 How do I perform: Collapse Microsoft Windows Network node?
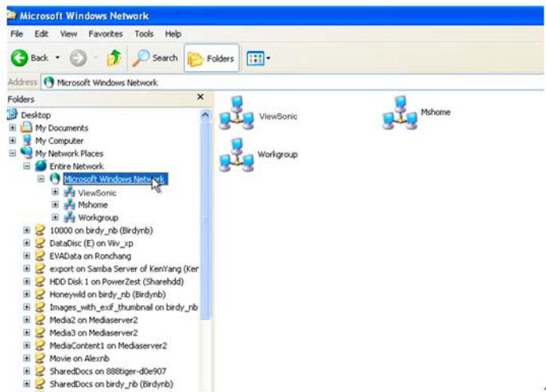click(x=41, y=179)
